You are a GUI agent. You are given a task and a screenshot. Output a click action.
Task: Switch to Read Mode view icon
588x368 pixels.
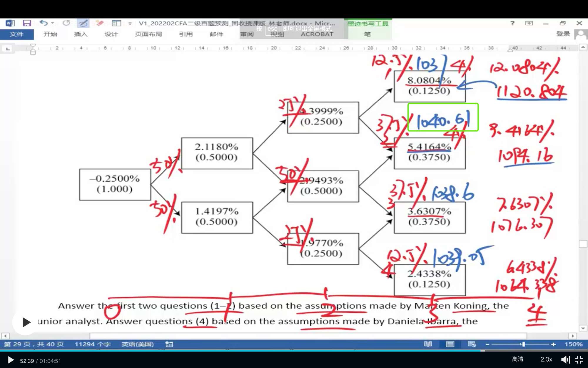pyautogui.click(x=428, y=344)
